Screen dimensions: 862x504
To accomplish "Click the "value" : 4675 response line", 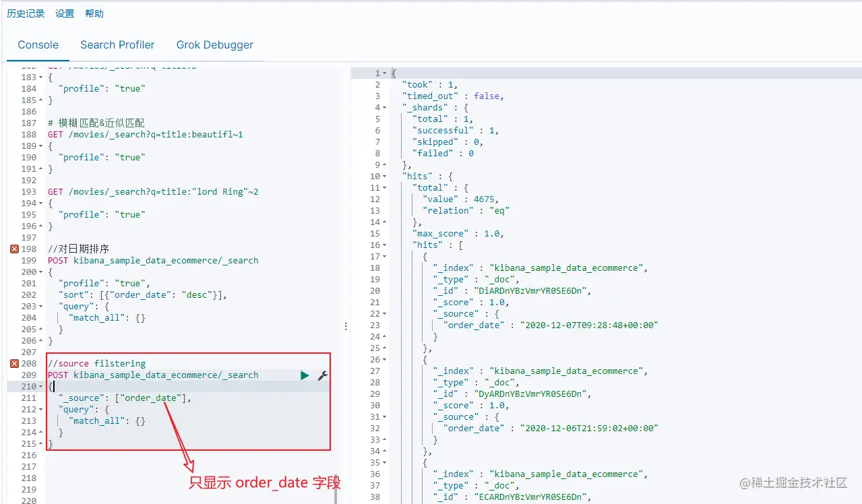I will coord(462,199).
